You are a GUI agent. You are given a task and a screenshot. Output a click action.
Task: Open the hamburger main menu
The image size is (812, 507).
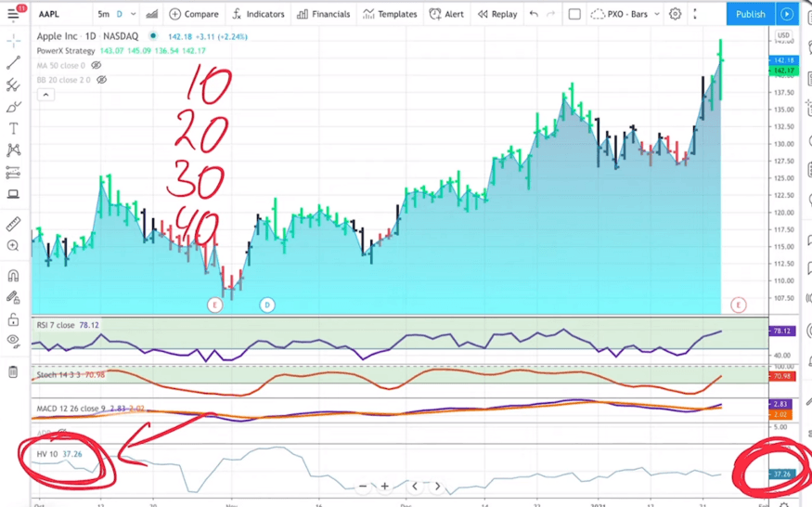coord(14,14)
